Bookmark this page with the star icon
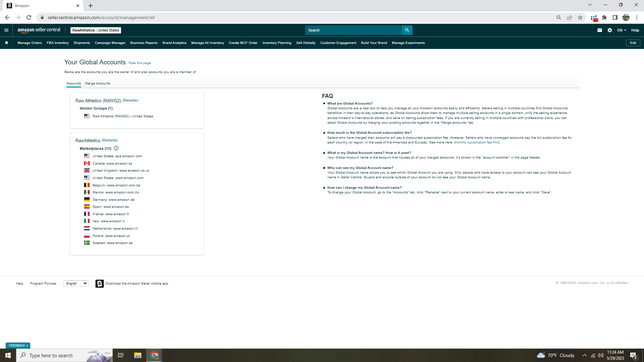 pos(580,17)
